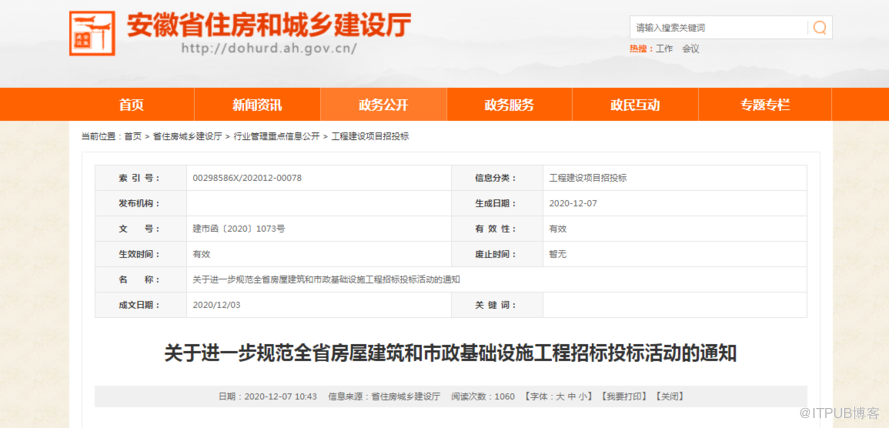Open the 首页 navigation tab
Image resolution: width=889 pixels, height=428 pixels.
pos(131,105)
